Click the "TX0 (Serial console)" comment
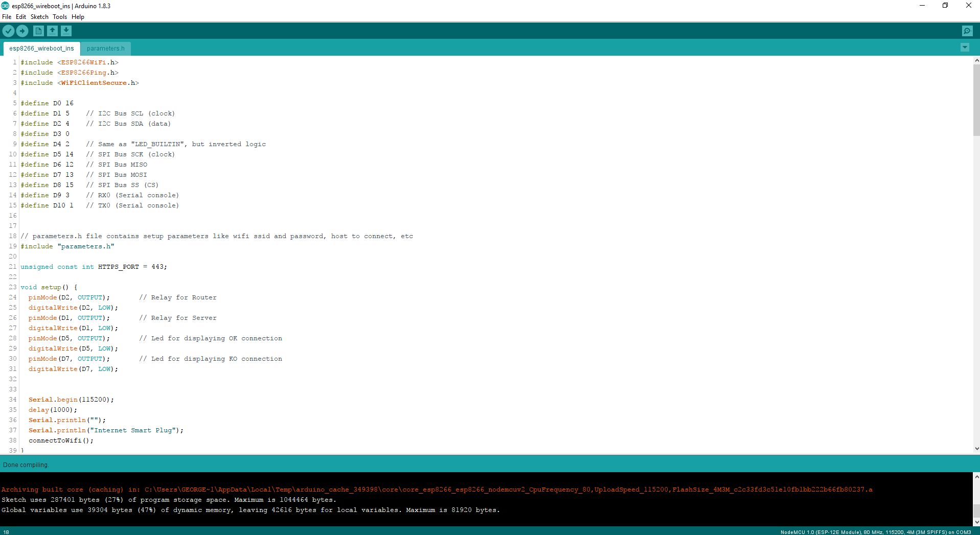The height and width of the screenshot is (535, 980). pos(132,205)
